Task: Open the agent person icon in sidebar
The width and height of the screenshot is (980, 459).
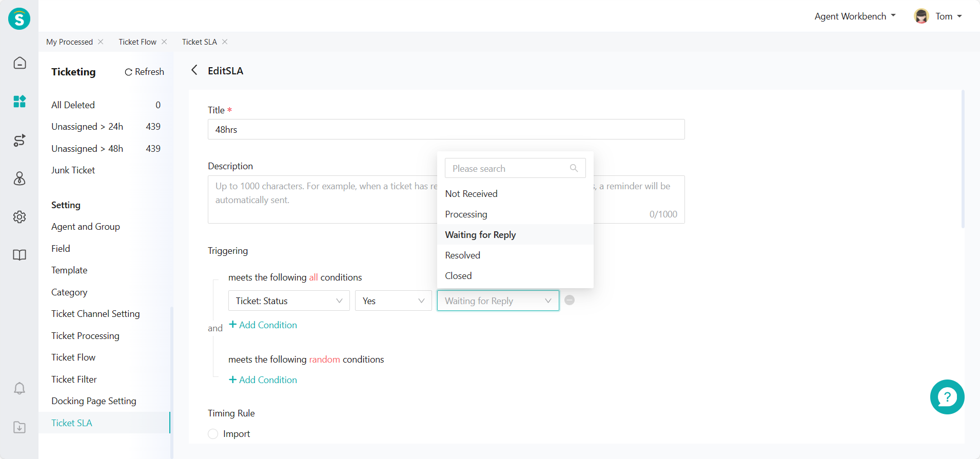Action: point(19,178)
